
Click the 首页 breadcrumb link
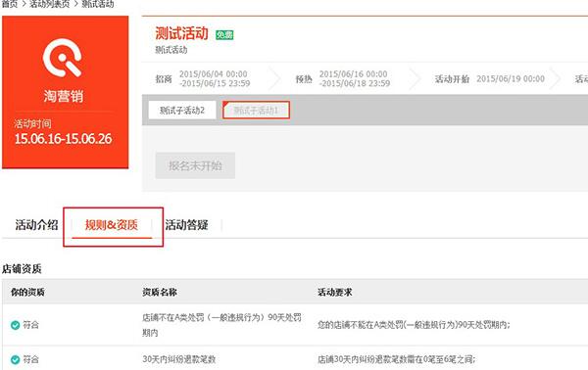[x=10, y=4]
